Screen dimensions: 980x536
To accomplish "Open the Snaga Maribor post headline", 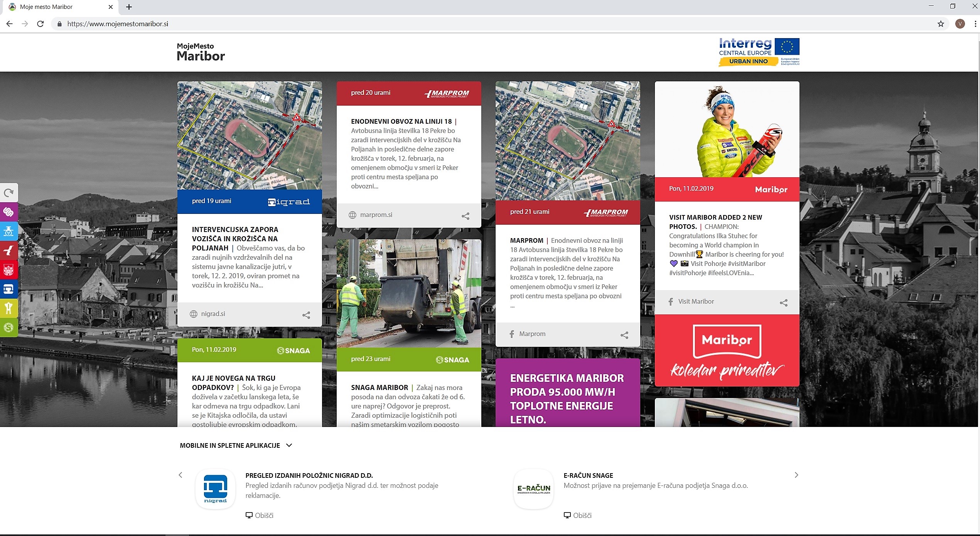I will coord(380,388).
